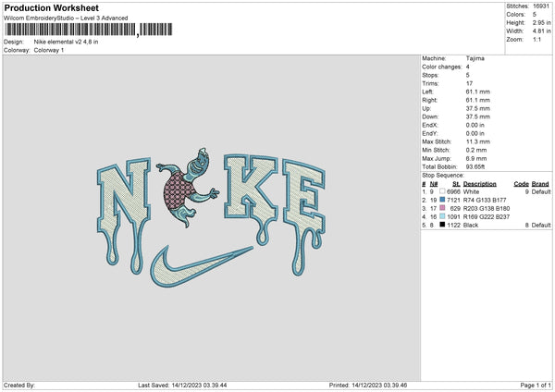Click the Colors value 5
Screen dimensions: 555x392
coord(535,15)
